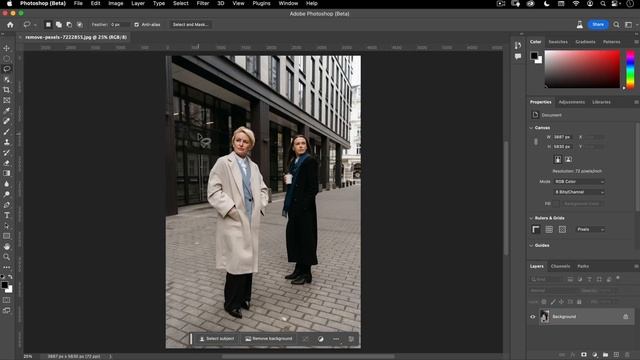This screenshot has width=640, height=360.
Task: Select the Clone Stamp tool
Action: coord(7,142)
